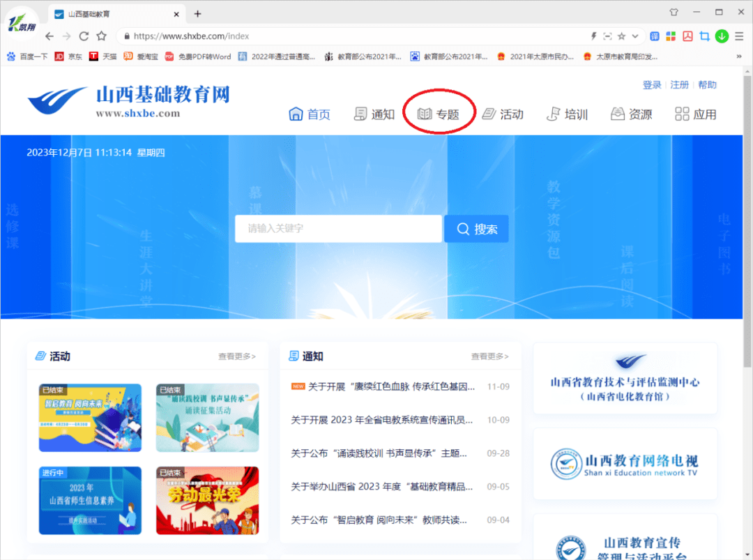
Task: Click the translate extension icon
Action: click(654, 36)
